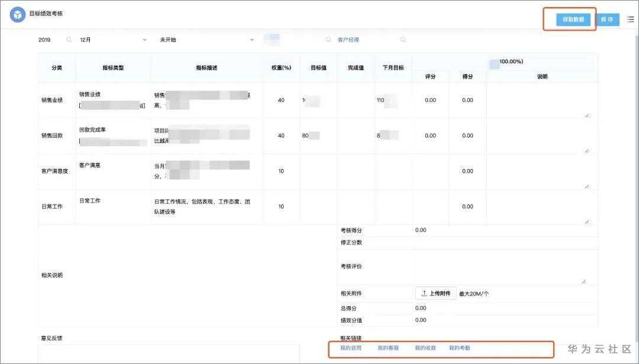
Task: Click the 得分 0.00 in 客户满意度 row
Action: [467, 171]
